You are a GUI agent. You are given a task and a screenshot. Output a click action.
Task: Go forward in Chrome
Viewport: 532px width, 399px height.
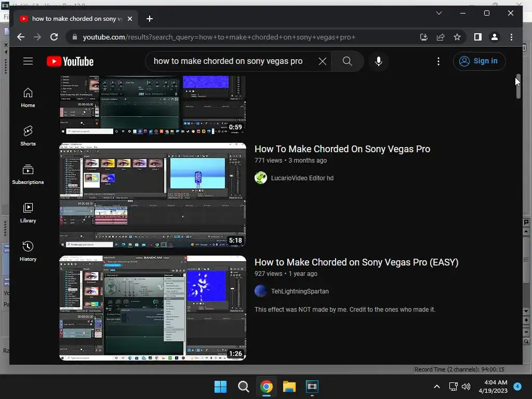pyautogui.click(x=37, y=37)
